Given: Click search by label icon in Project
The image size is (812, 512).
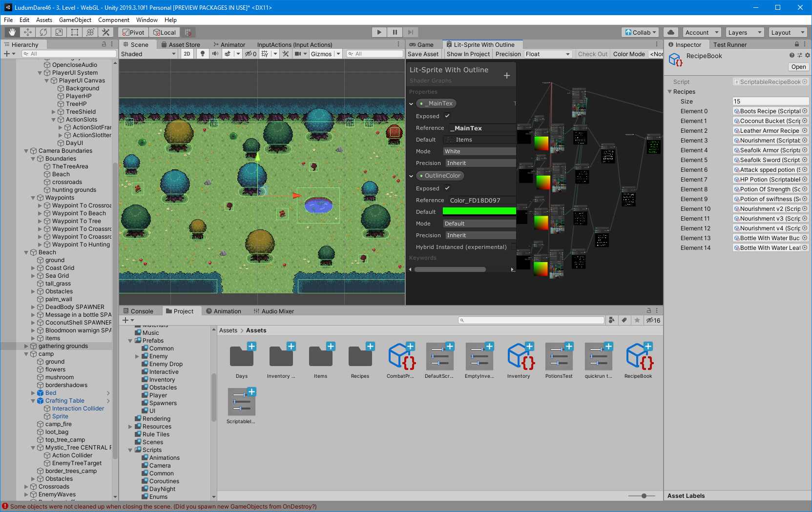Looking at the screenshot, I should pos(624,320).
